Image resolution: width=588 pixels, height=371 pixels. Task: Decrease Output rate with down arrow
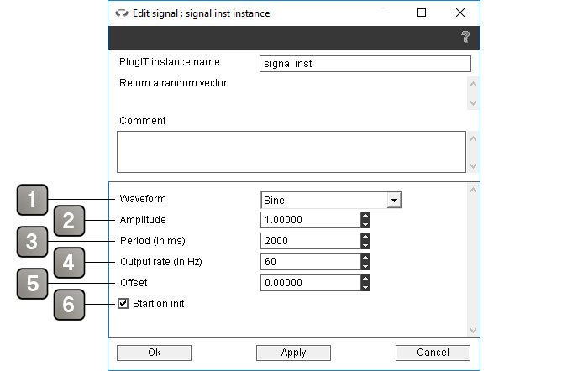pos(365,266)
